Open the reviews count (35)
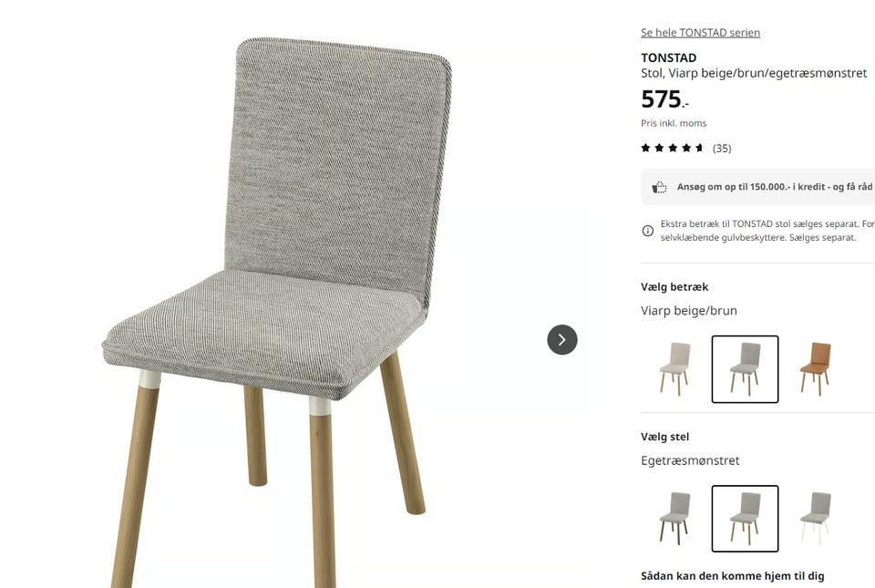 [x=722, y=149]
